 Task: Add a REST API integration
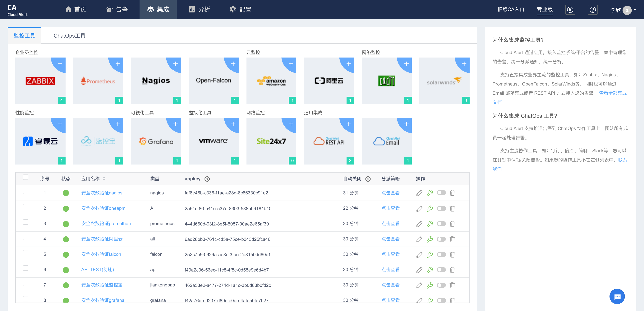coord(349,124)
